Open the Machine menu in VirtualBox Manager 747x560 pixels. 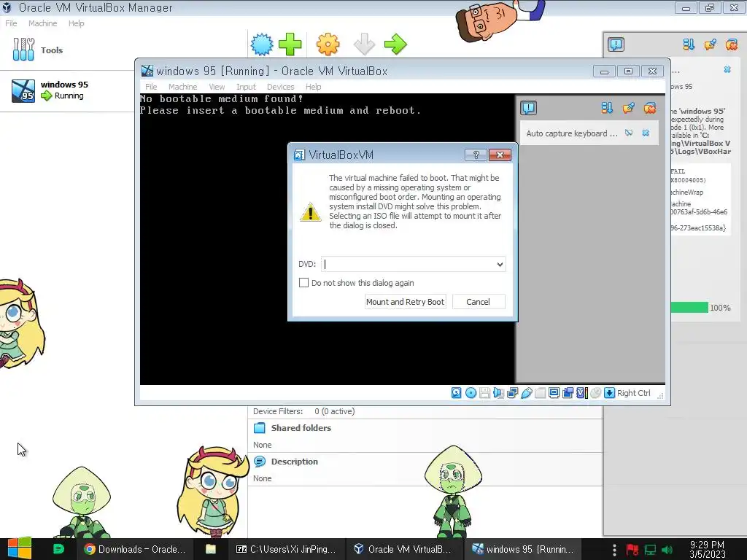pos(42,23)
